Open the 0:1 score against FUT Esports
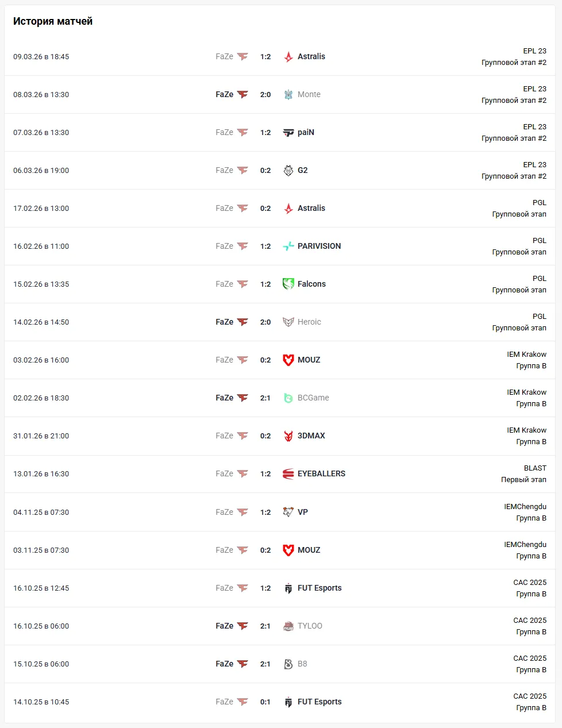Viewport: 562px width, 728px height. (x=265, y=702)
